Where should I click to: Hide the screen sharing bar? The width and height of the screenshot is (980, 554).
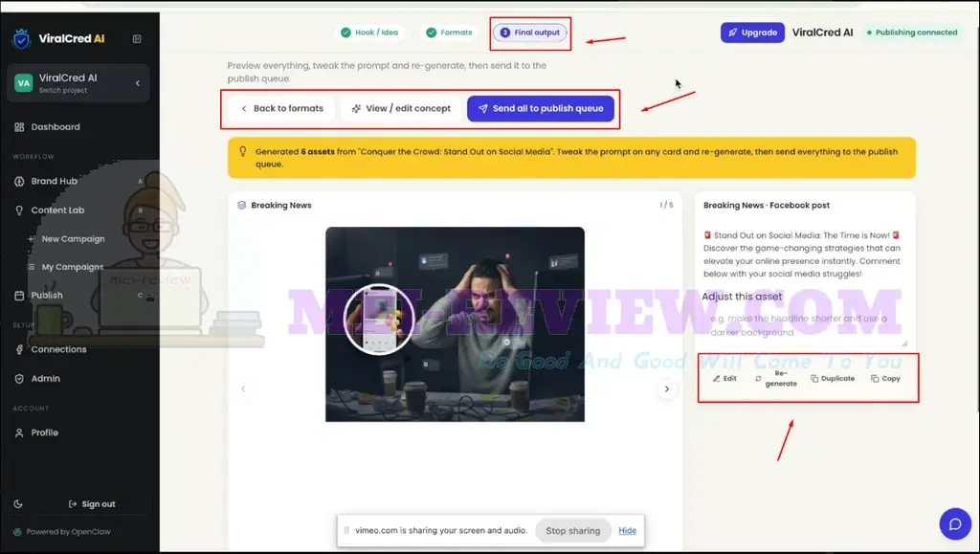(x=628, y=530)
